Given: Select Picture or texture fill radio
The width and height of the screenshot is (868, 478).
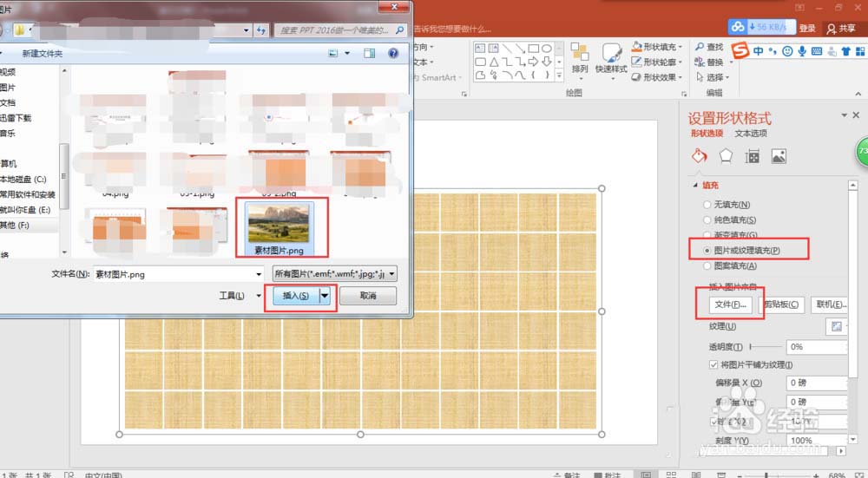Looking at the screenshot, I should point(707,251).
